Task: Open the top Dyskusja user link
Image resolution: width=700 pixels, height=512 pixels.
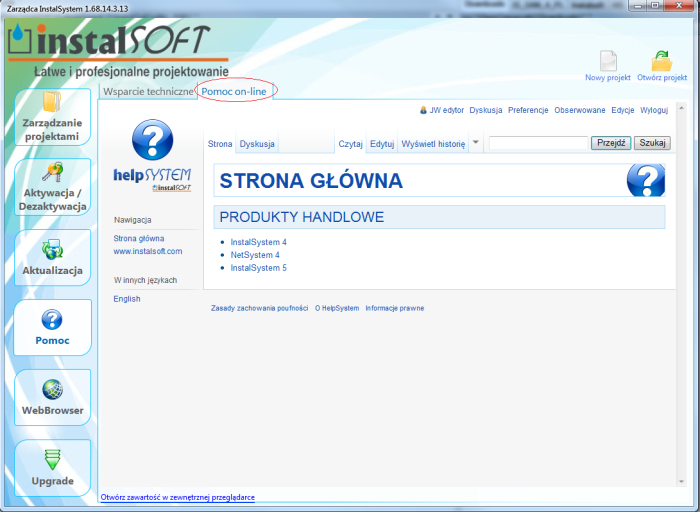Action: 486,110
